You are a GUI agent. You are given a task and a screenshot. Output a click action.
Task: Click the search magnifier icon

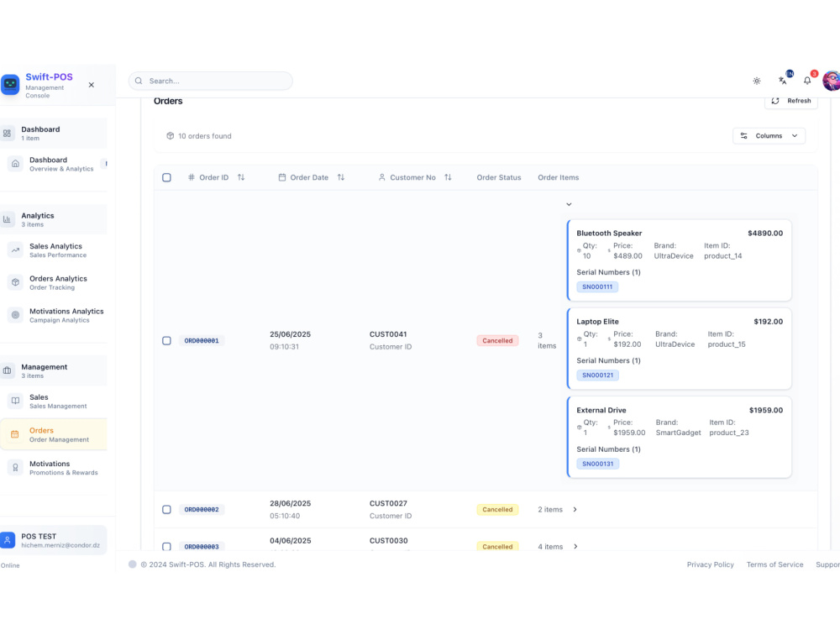pyautogui.click(x=139, y=81)
